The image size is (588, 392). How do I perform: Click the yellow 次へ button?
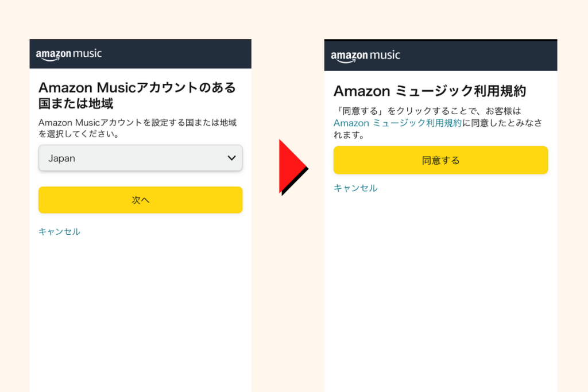[x=141, y=200]
